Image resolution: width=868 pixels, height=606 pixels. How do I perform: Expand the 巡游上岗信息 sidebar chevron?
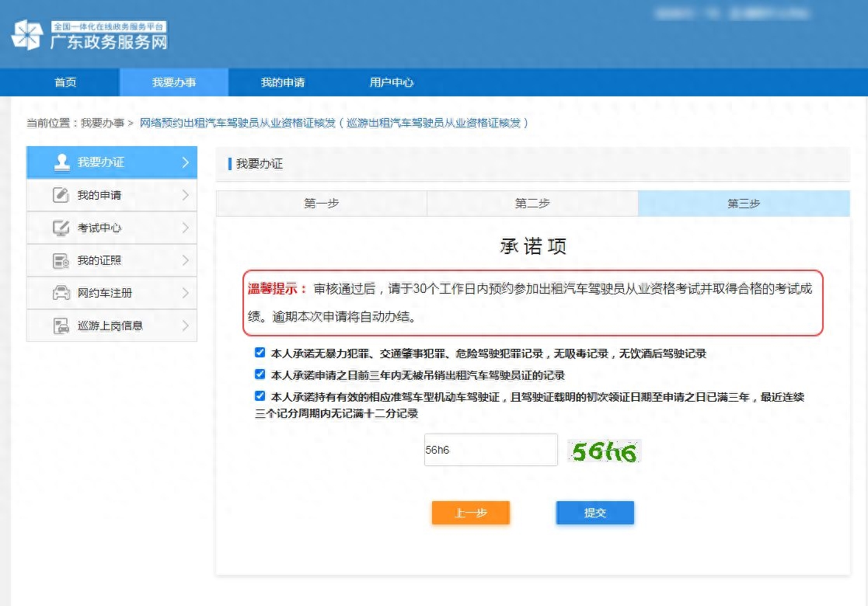point(186,326)
